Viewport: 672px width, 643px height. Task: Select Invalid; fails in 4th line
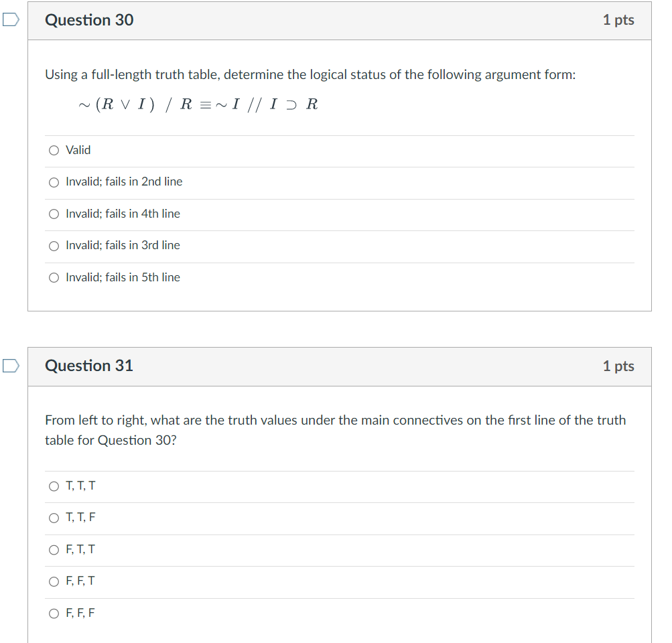[54, 214]
